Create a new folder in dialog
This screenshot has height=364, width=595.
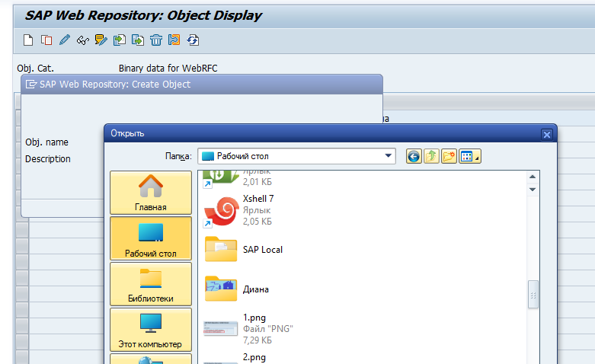(x=449, y=156)
